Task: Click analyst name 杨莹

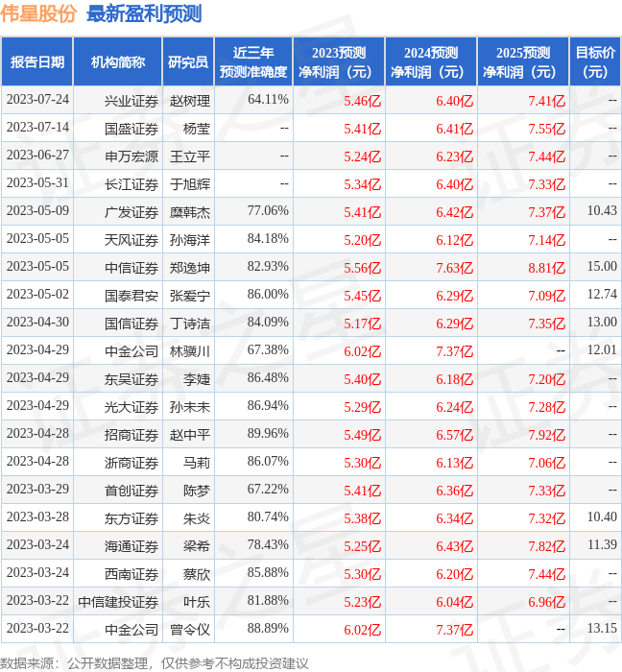Action: 197,129
